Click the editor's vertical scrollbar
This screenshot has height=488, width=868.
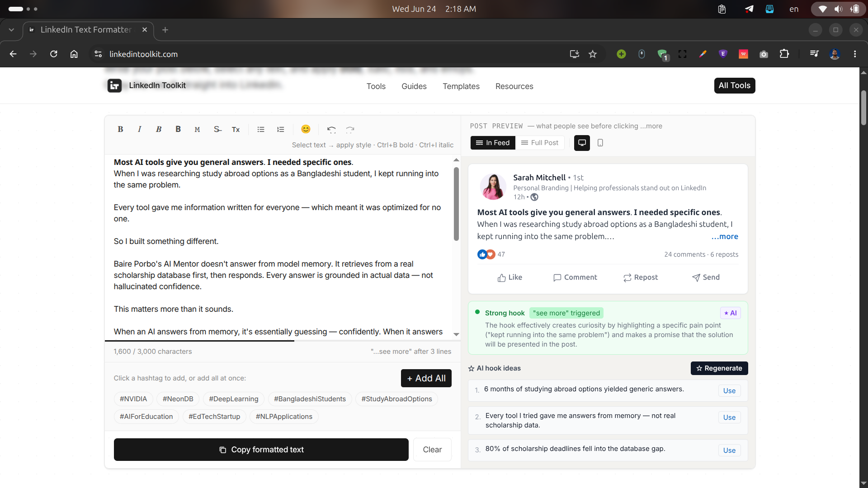coord(456,204)
